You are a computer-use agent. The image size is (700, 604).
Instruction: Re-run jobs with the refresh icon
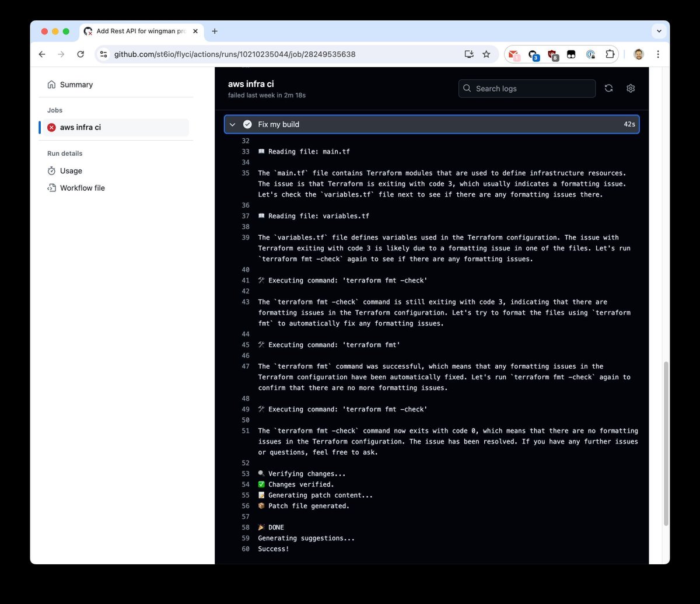coord(608,88)
